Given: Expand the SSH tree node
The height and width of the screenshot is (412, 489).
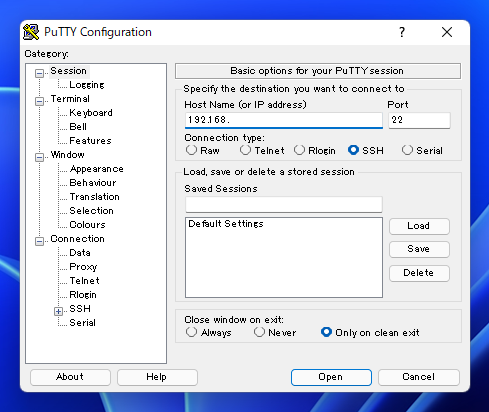Looking at the screenshot, I should click(58, 311).
